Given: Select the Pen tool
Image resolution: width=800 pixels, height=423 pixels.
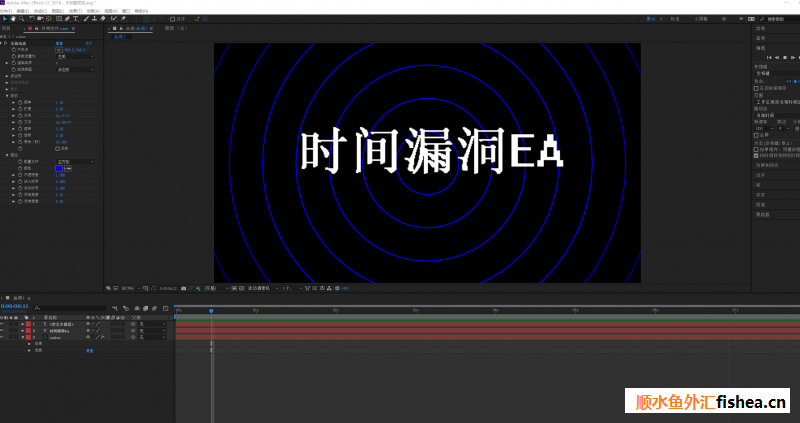Looking at the screenshot, I should pyautogui.click(x=66, y=18).
